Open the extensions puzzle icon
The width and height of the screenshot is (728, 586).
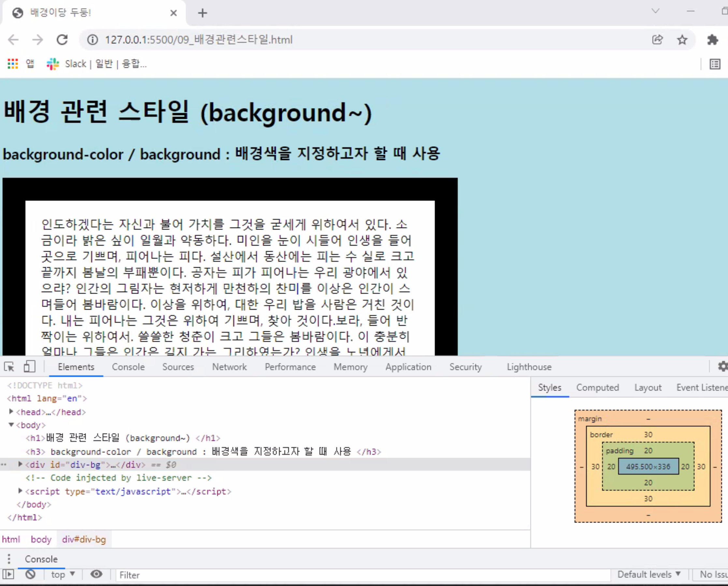coord(712,40)
